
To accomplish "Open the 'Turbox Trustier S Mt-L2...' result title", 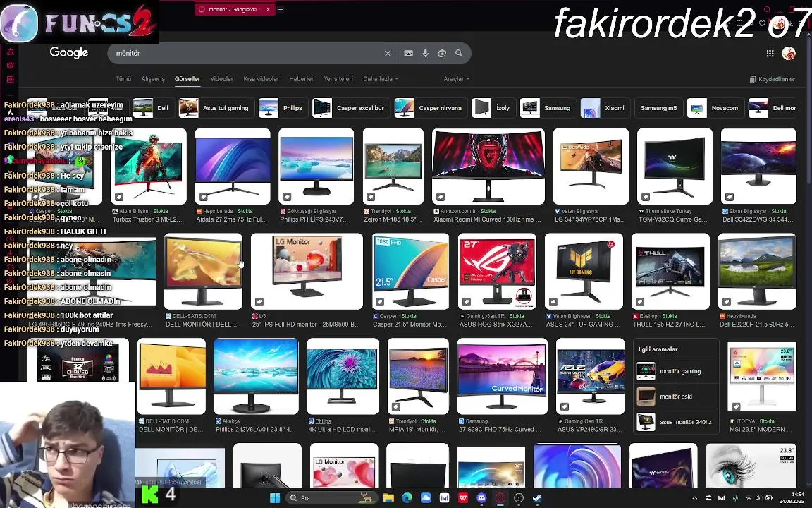I will pyautogui.click(x=147, y=220).
